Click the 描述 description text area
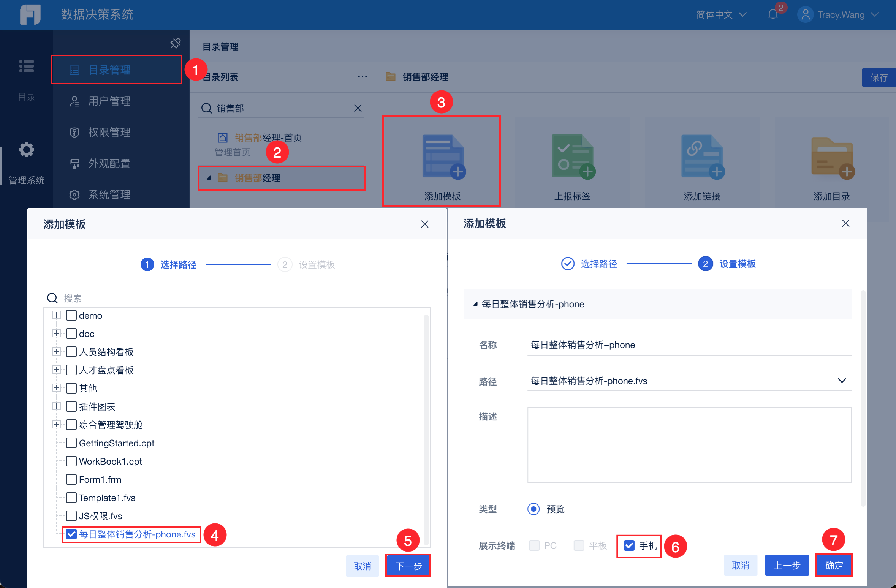 689,445
